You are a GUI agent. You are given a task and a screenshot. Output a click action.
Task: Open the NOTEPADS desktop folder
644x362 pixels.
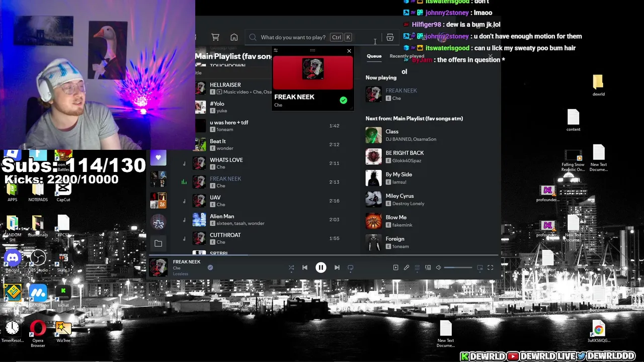38,192
